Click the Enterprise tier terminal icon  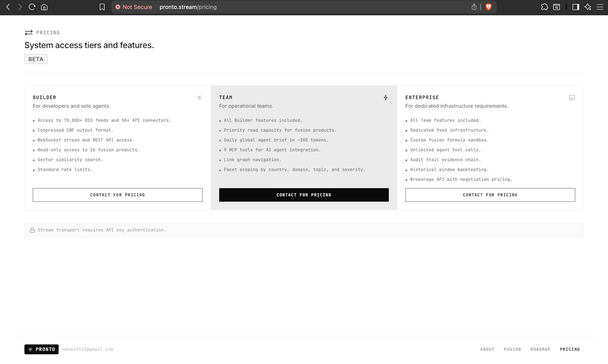tap(572, 98)
